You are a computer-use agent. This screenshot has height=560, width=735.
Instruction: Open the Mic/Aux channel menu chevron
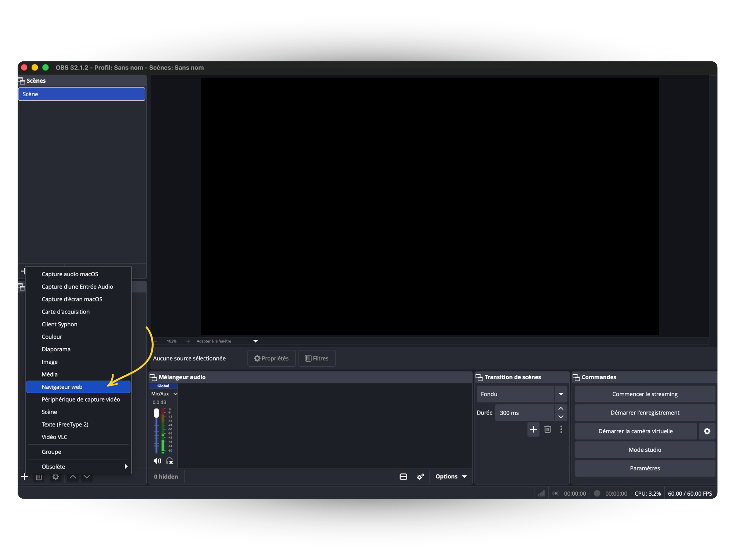pos(175,394)
